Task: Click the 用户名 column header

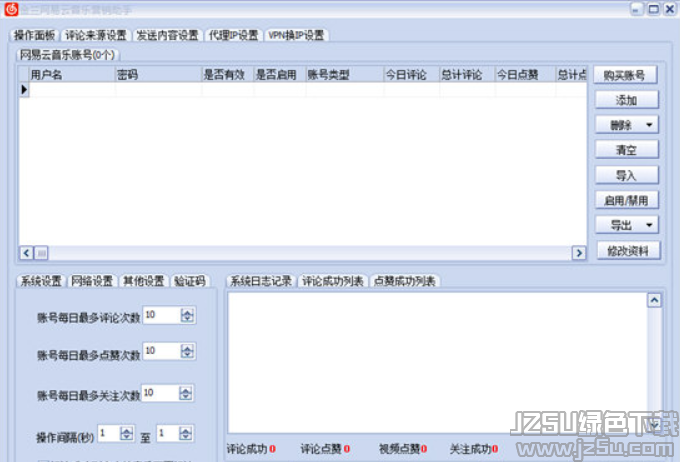Action: (72, 75)
